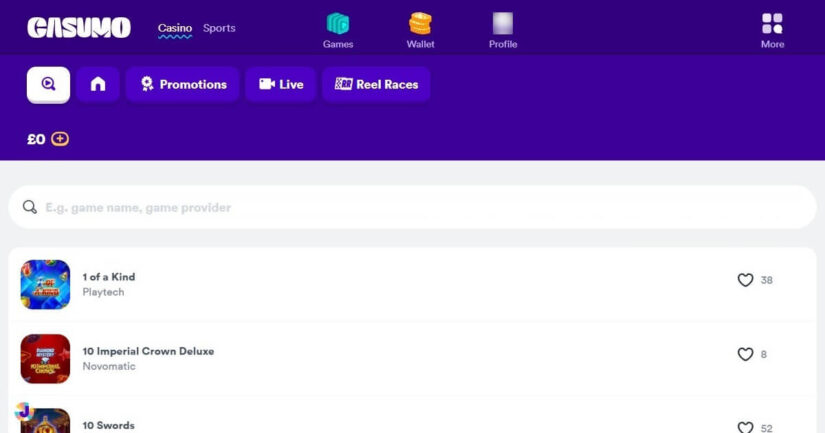
Task: Open the Promotions page
Action: tap(183, 84)
